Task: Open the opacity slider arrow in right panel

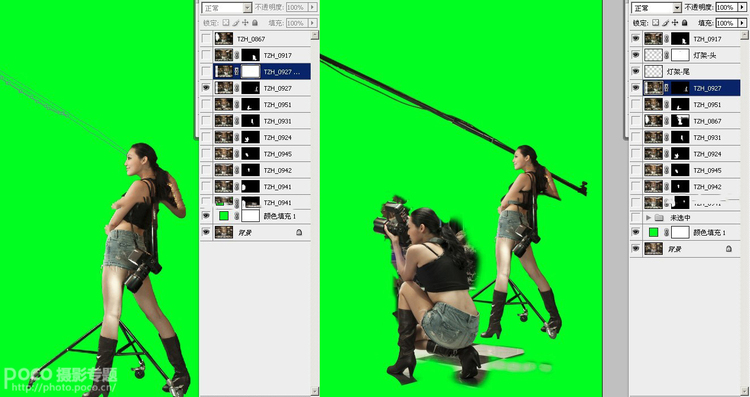Action: click(742, 7)
